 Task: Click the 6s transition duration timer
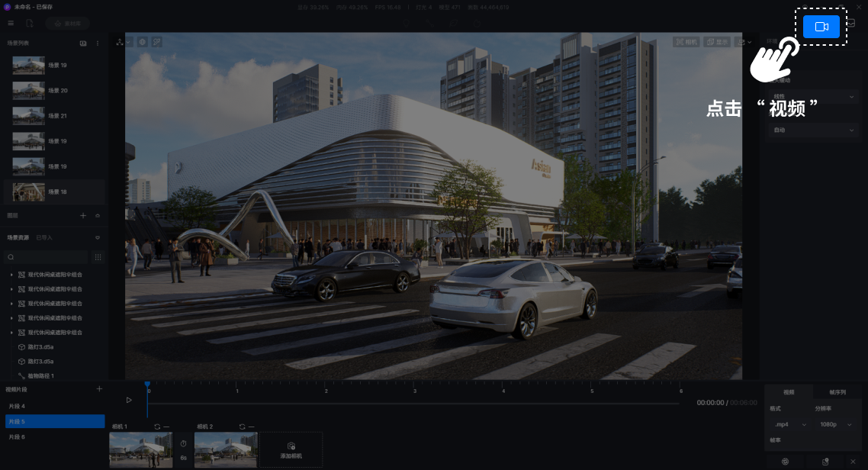183,450
